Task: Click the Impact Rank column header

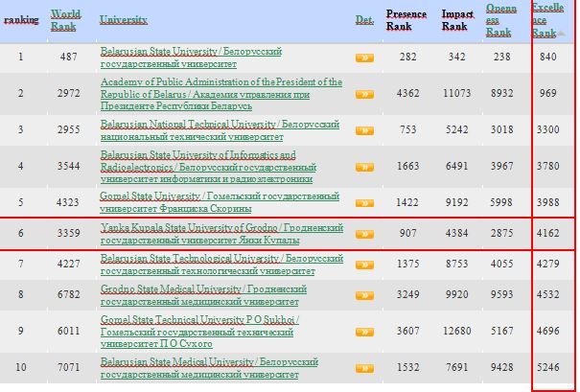Action: click(x=457, y=20)
